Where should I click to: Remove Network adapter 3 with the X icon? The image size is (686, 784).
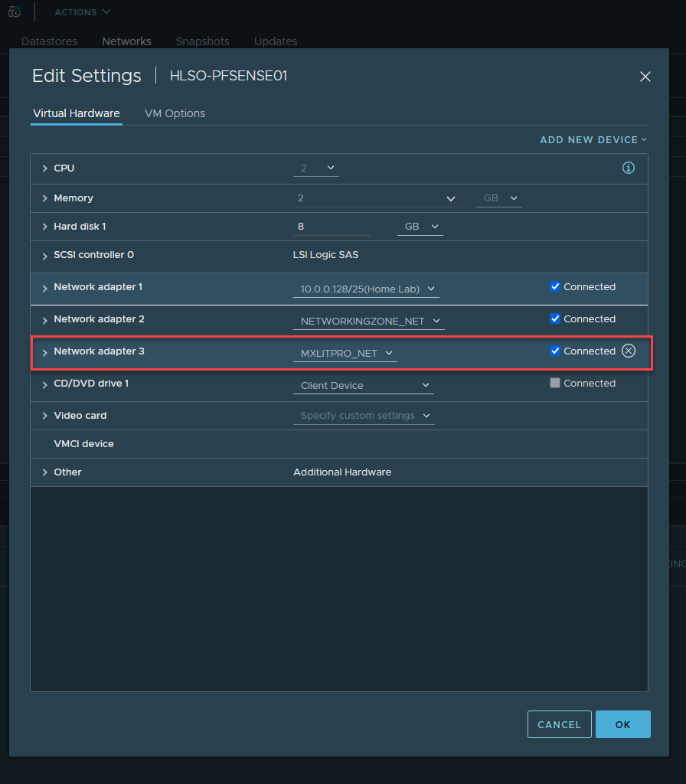click(629, 351)
